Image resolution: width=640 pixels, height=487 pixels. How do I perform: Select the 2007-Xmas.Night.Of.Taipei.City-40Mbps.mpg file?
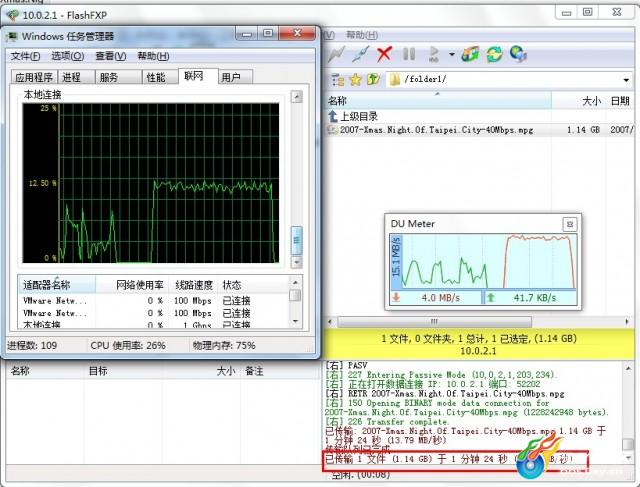click(x=431, y=130)
